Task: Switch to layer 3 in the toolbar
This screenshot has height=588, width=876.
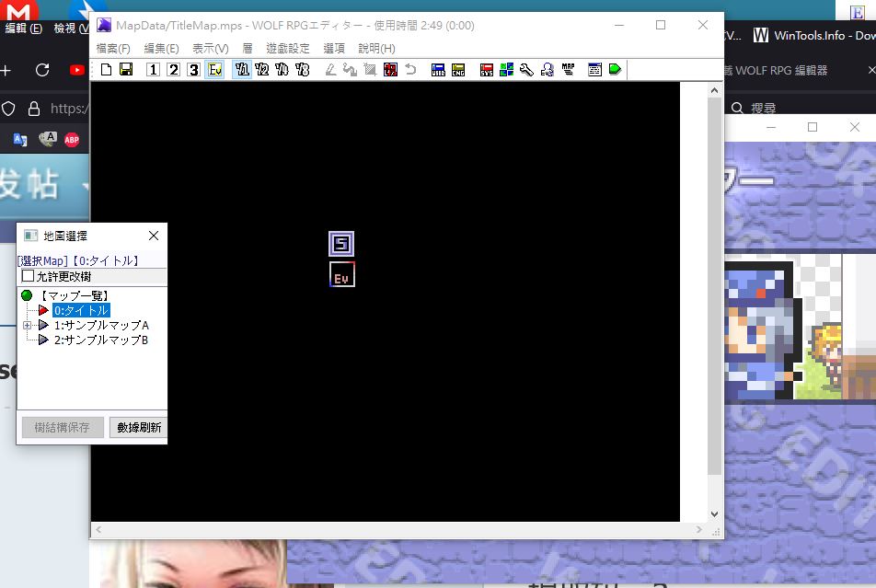Action: tap(193, 69)
